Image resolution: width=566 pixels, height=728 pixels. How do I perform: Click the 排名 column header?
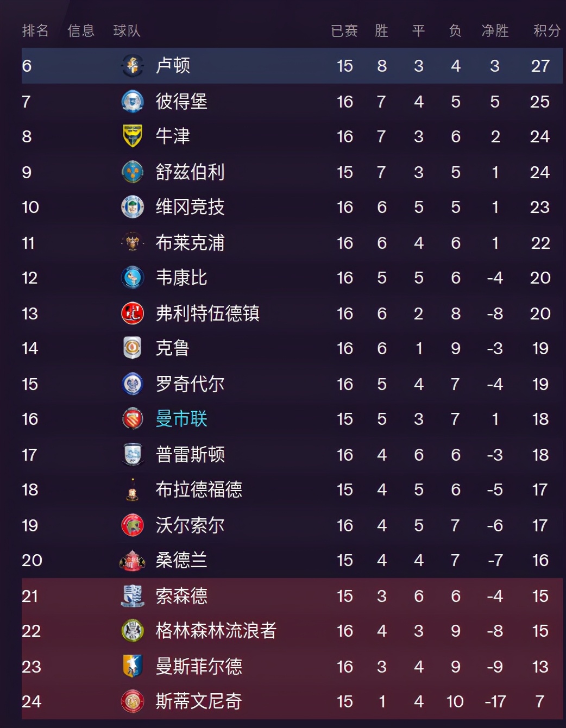click(x=35, y=31)
